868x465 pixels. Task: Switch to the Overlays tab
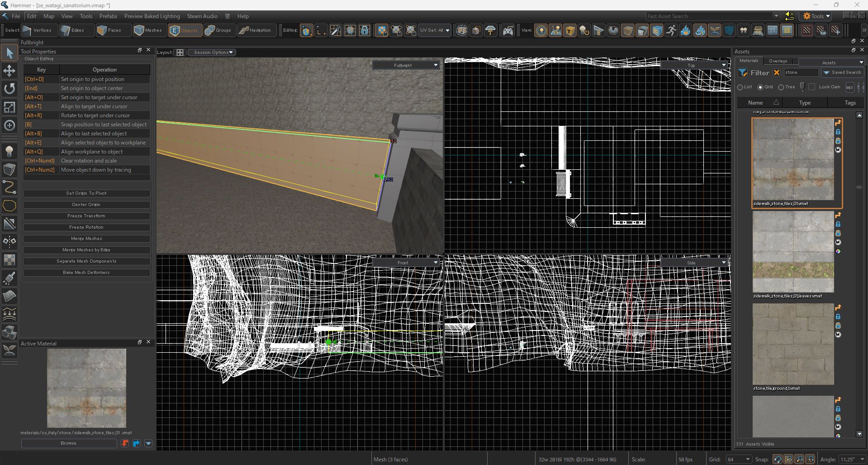tap(778, 61)
